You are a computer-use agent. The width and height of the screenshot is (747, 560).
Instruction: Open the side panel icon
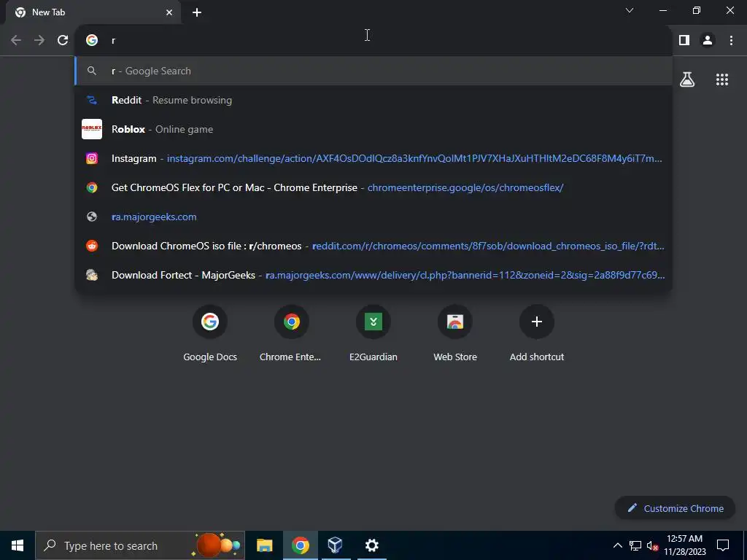coord(684,41)
